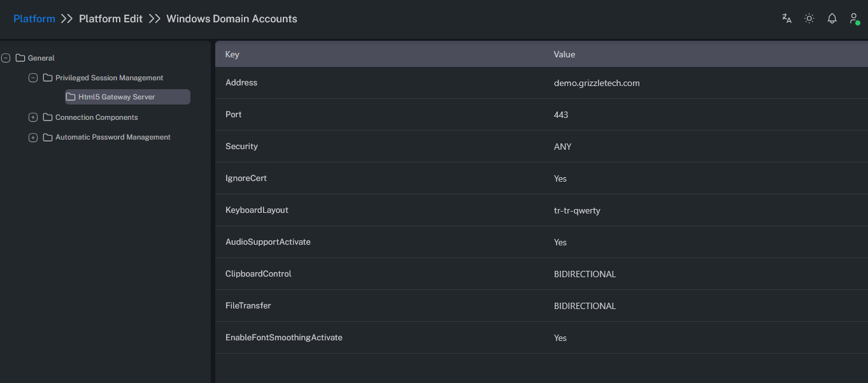The width and height of the screenshot is (868, 383).
Task: Click the Html5 Gateway Server folder icon
Action: (x=71, y=97)
